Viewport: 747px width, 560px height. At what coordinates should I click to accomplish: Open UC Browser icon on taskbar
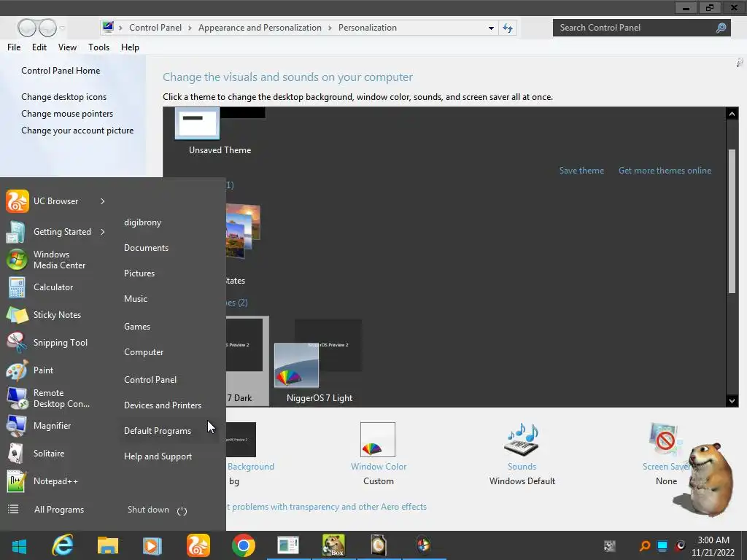[198, 545]
